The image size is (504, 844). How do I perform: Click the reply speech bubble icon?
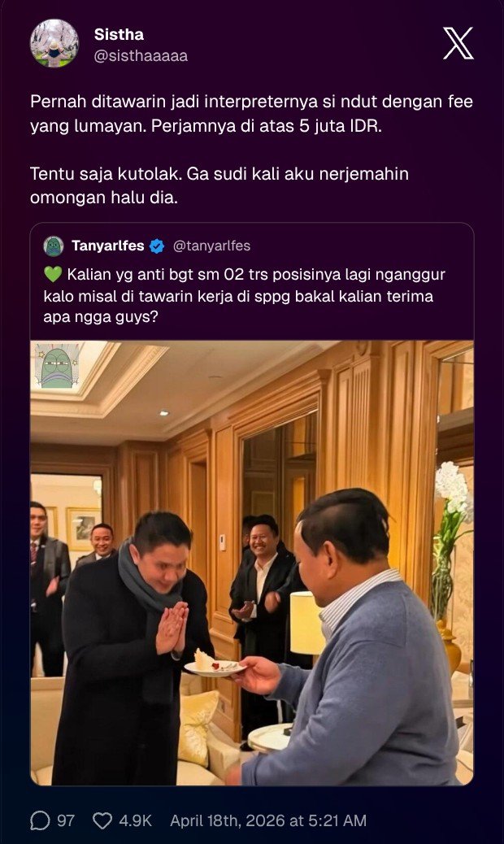[x=40, y=820]
